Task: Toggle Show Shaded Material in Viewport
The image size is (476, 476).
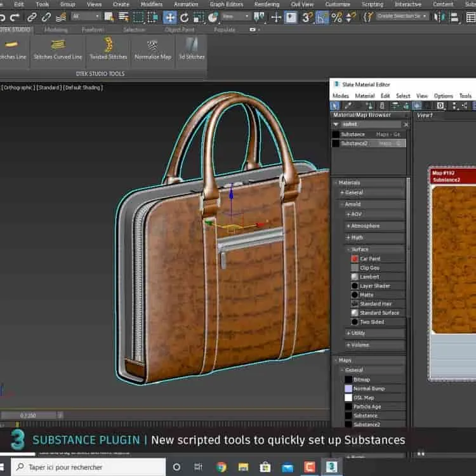Action: pos(417,105)
